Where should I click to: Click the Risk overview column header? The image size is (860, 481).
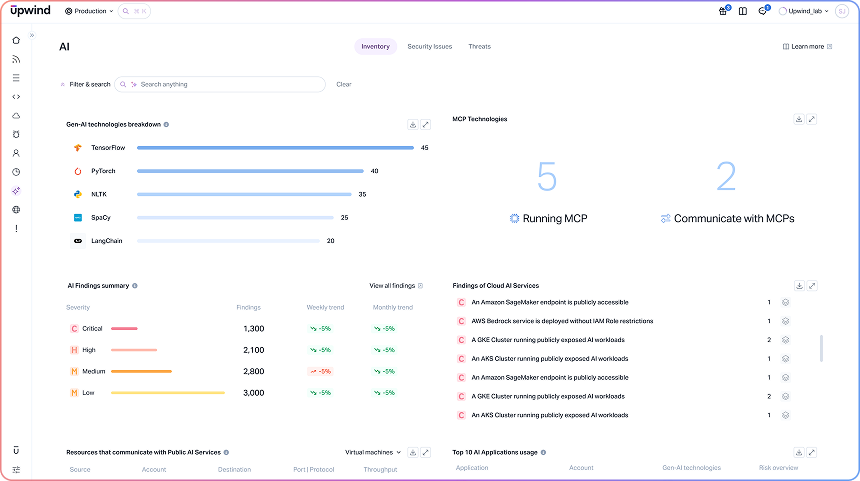pyautogui.click(x=778, y=468)
